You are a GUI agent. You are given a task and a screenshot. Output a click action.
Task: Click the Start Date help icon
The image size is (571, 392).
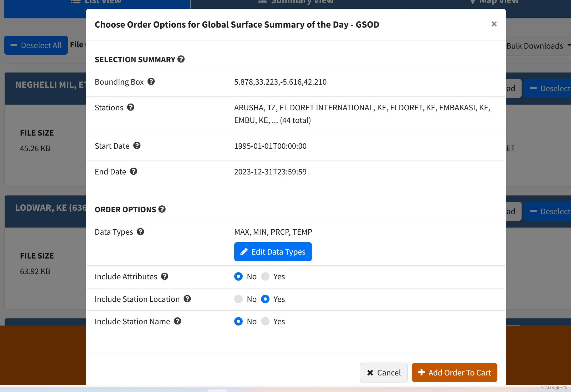(137, 146)
